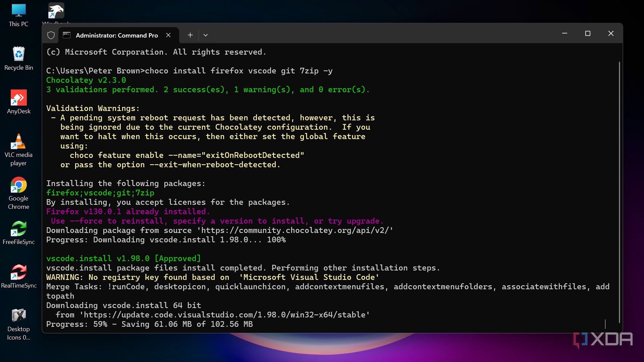Click the Chocolatey v2.3.0 version line

click(x=86, y=80)
